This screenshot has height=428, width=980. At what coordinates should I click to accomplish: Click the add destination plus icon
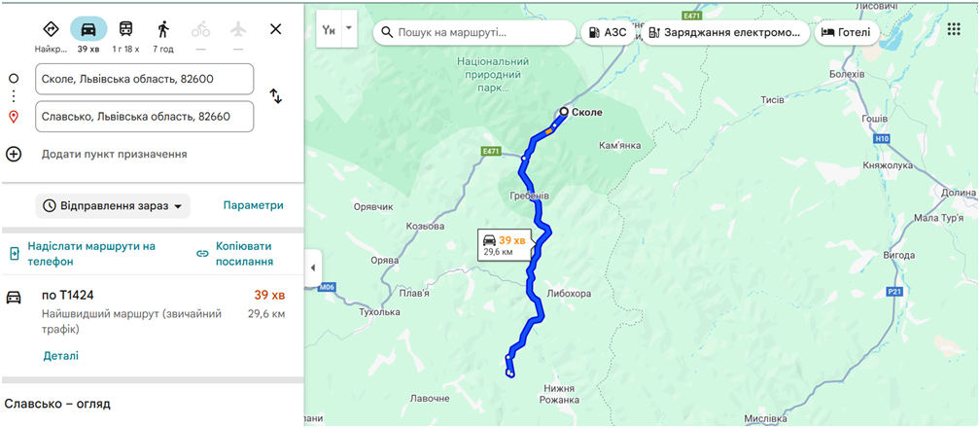tap(14, 154)
